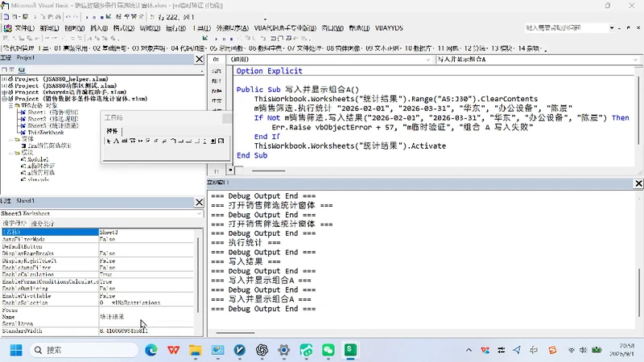Viewport: 644px width, 362px height.
Task: Open the 插入 menu
Action: (x=98, y=28)
